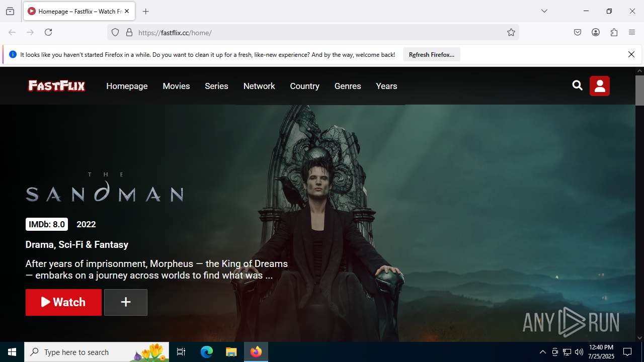Open a new browser tab

(x=146, y=11)
